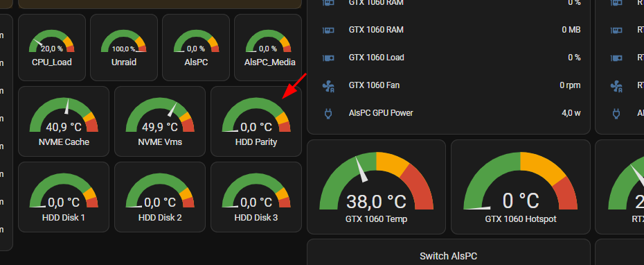Open the AlsPC_Media gauge card
The width and height of the screenshot is (644, 265).
coord(268,47)
